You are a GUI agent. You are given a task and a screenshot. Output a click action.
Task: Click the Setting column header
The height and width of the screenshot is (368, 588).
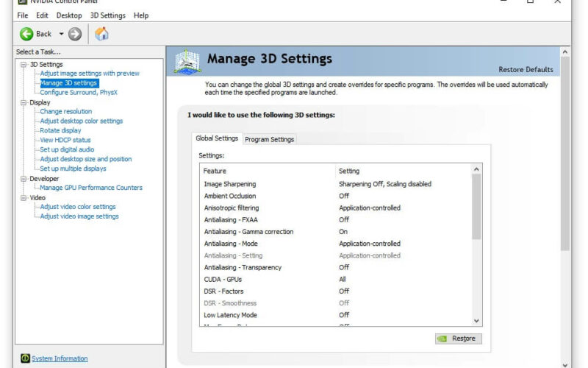point(403,171)
